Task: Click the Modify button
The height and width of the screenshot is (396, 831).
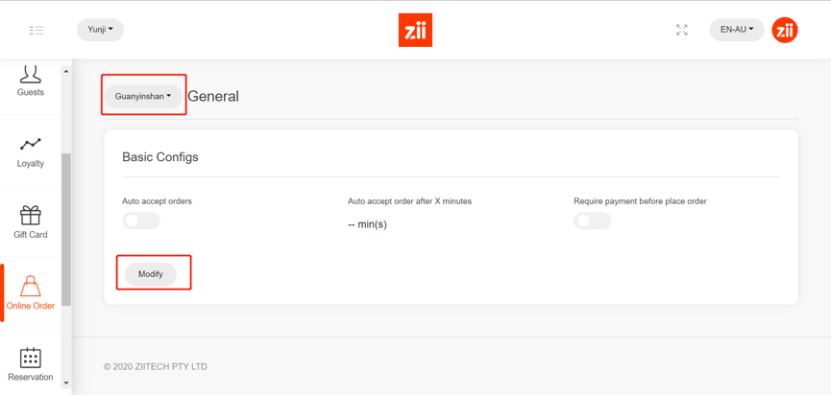Action: coord(151,274)
